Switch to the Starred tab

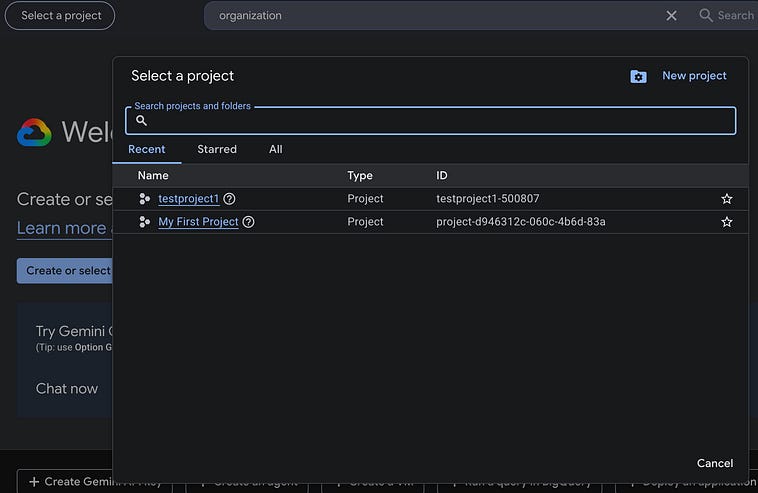[217, 149]
